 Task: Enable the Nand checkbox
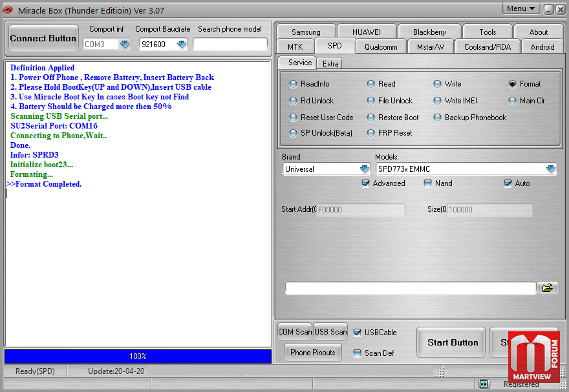pos(427,183)
